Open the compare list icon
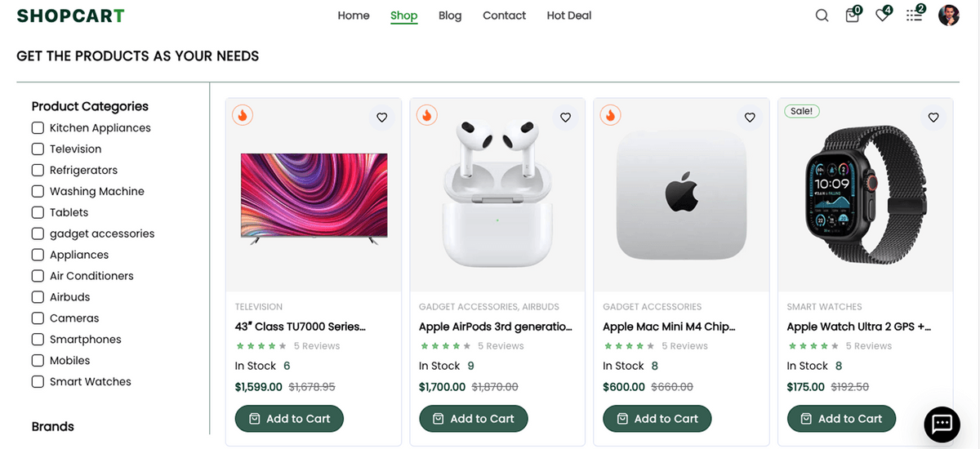Screen dimensions: 980x449 tap(914, 16)
